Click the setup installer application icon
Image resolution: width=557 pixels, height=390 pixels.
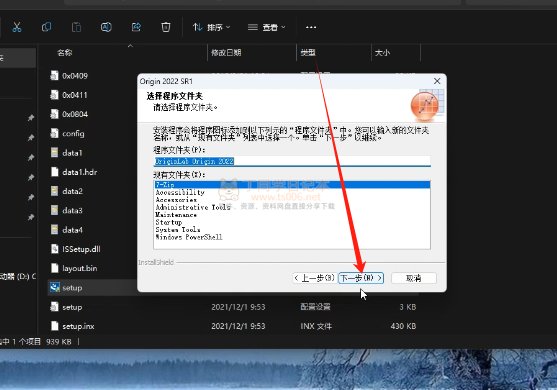point(55,287)
